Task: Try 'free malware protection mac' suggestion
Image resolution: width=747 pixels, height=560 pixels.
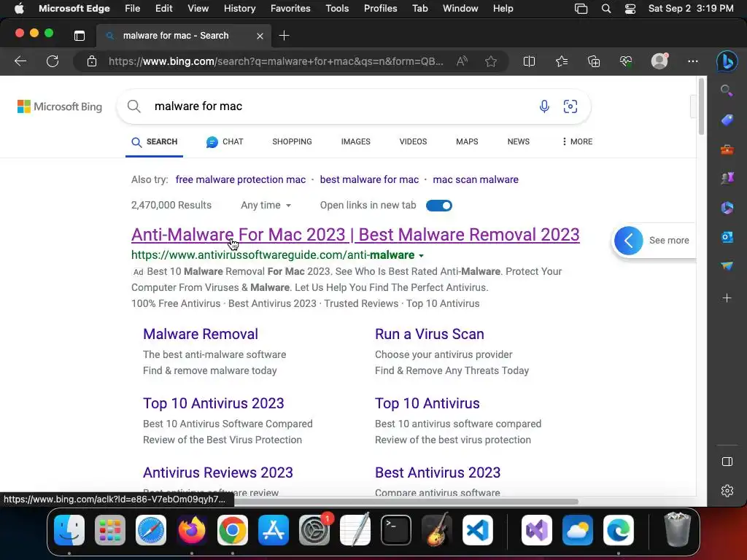Action: (241, 179)
